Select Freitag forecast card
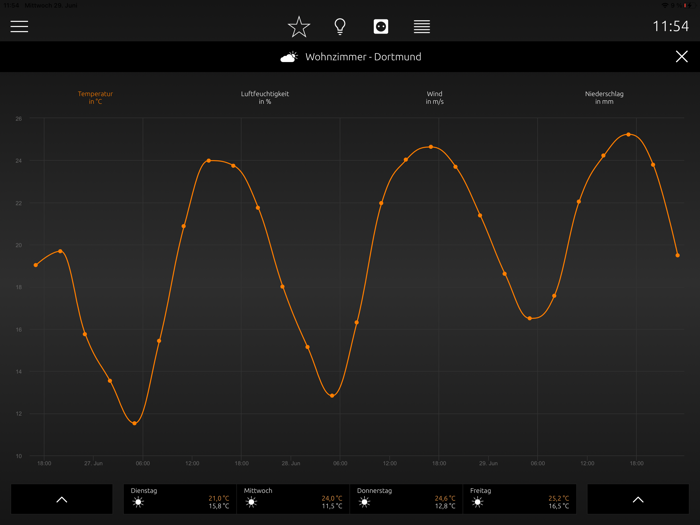Image resolution: width=700 pixels, height=525 pixels. [520, 499]
